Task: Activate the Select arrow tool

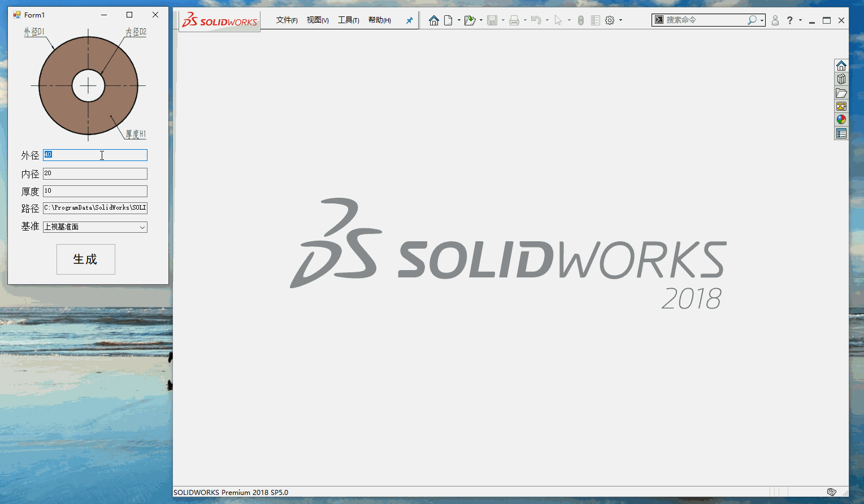Action: 559,20
